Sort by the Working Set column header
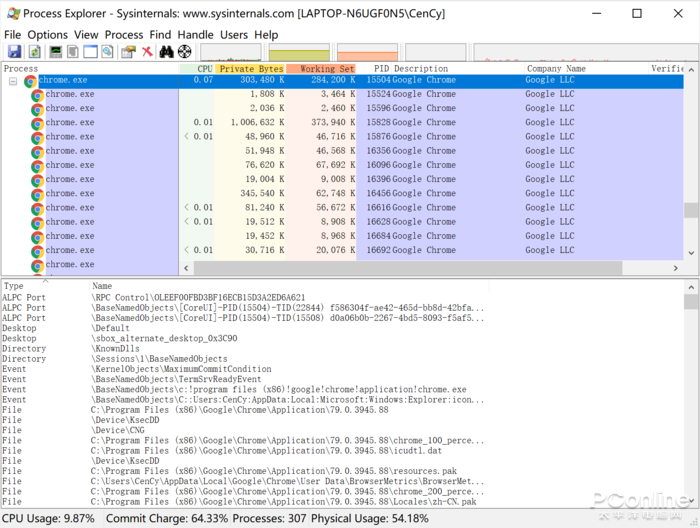The width and height of the screenshot is (700, 528). coord(321,69)
